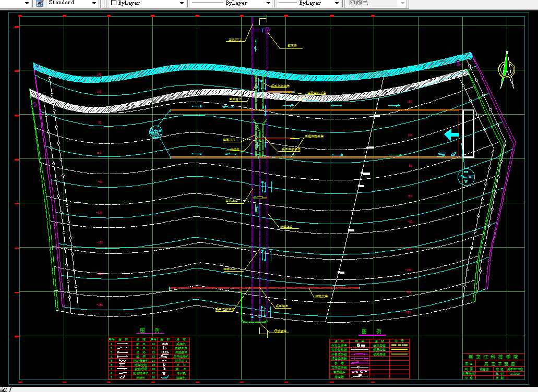Click the right 图例 legend heading
Image resolution: width=538 pixels, height=392 pixels.
point(372,332)
